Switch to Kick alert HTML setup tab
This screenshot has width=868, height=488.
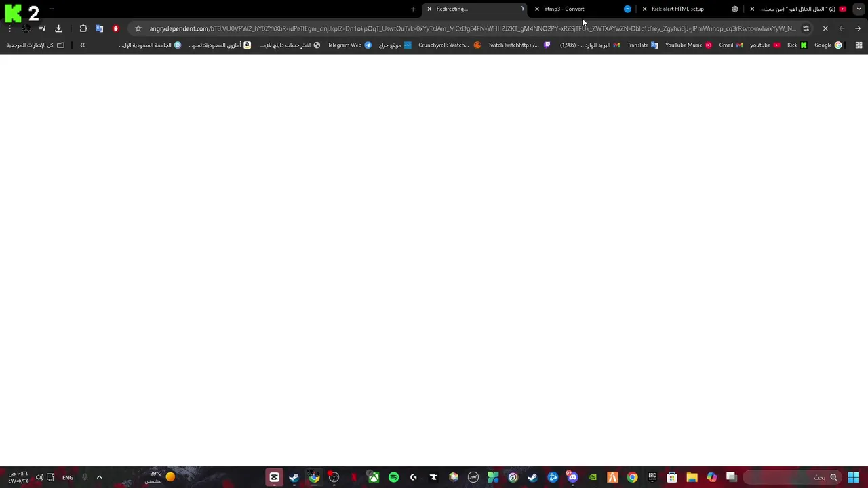pyautogui.click(x=692, y=9)
